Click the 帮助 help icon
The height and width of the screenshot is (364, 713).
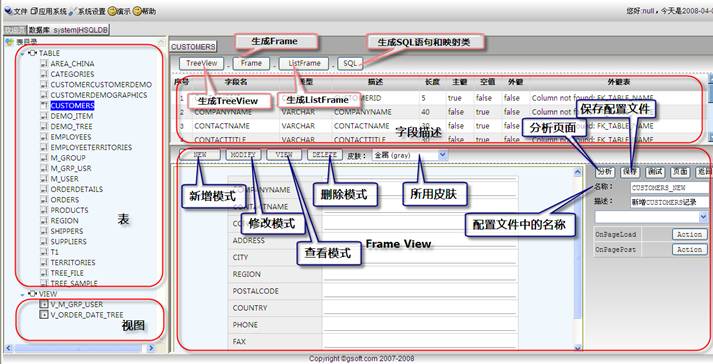[137, 11]
